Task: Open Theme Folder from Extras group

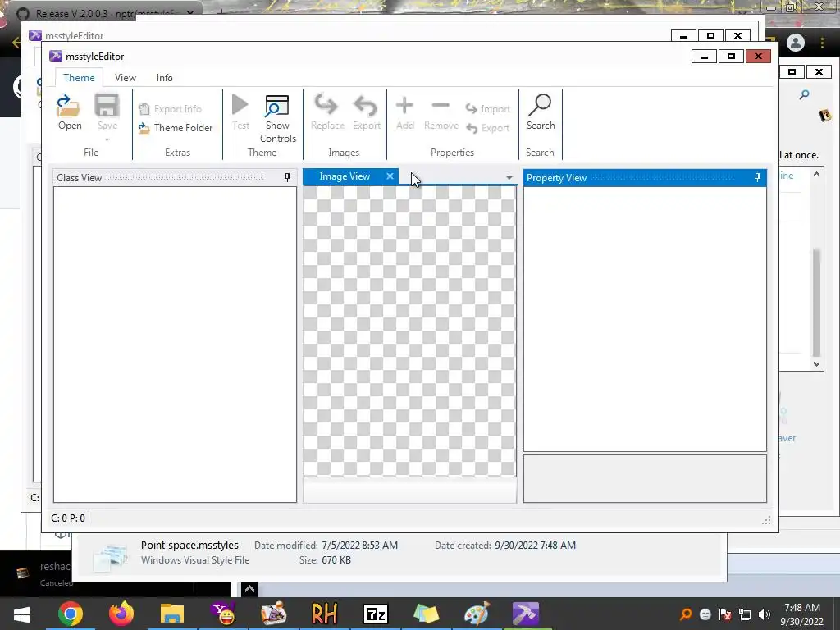Action: pyautogui.click(x=176, y=127)
